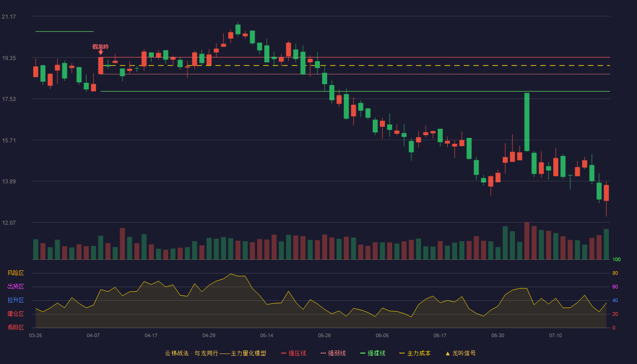Click the tall green candlestick touching the support line

(527, 122)
